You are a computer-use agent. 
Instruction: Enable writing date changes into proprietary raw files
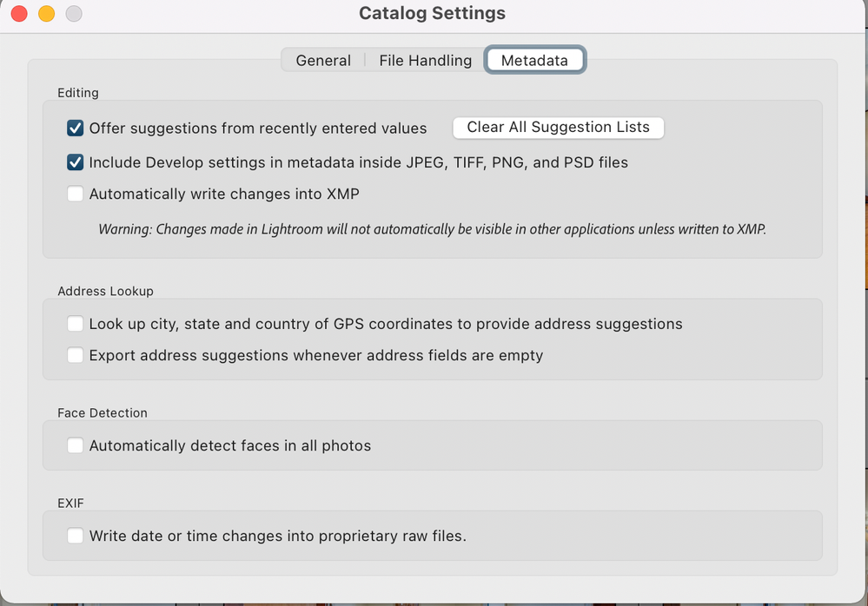[76, 536]
